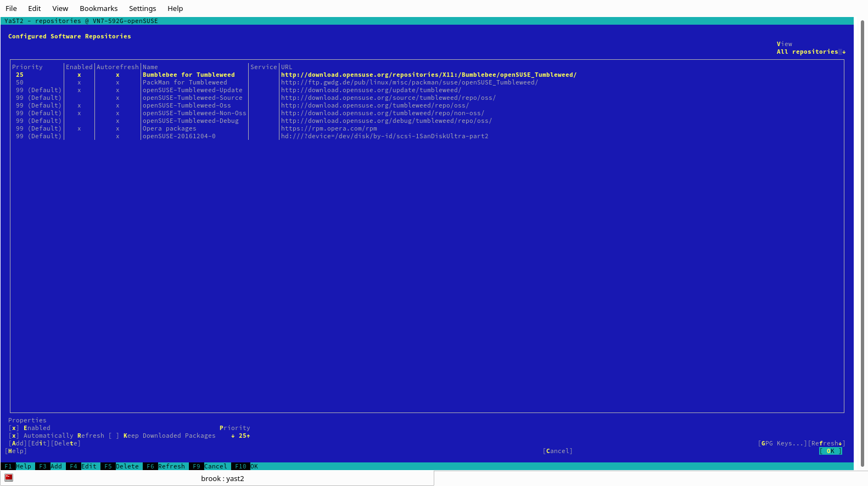868x486 pixels.
Task: Click the OK button
Action: pos(830,451)
